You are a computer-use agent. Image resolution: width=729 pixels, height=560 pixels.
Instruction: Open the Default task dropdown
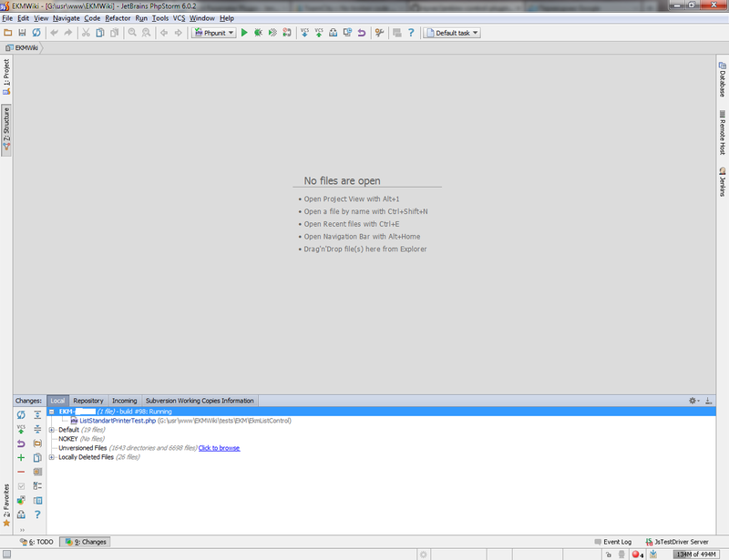point(452,33)
